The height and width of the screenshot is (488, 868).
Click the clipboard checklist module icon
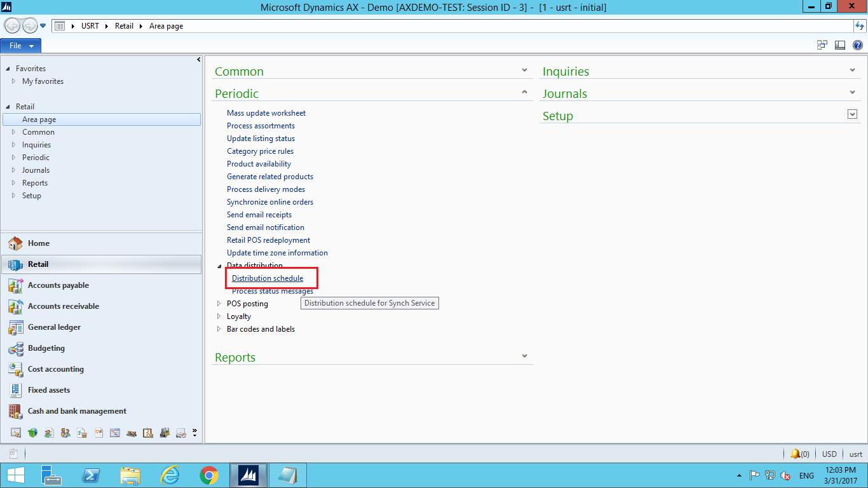point(148,433)
